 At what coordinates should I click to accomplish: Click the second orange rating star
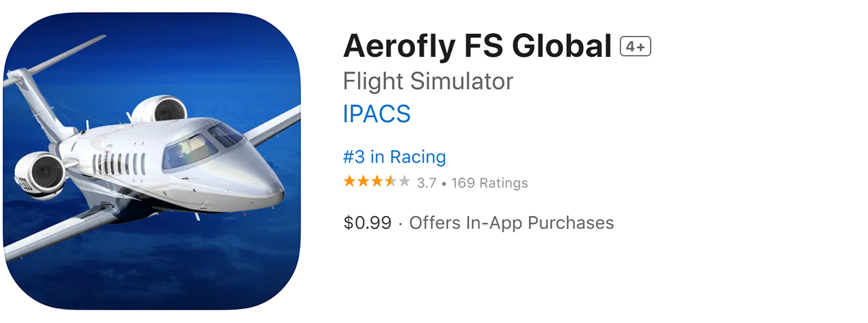pos(363,181)
